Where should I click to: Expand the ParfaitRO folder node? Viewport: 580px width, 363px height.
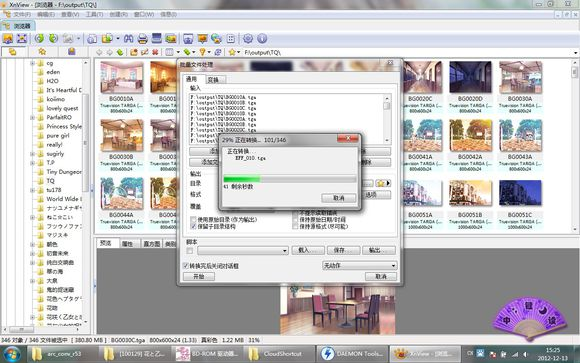[33, 117]
